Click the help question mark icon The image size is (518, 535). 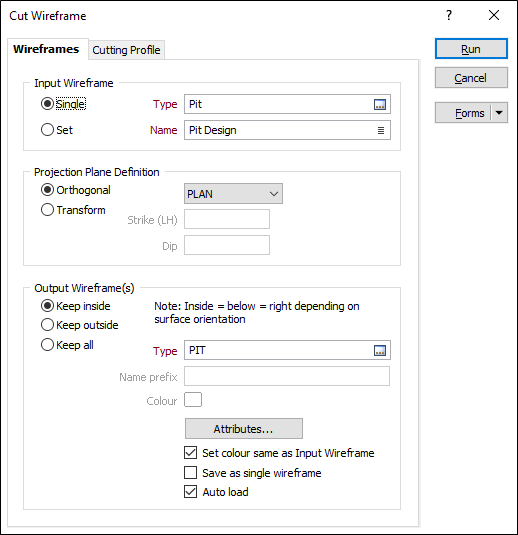click(449, 15)
